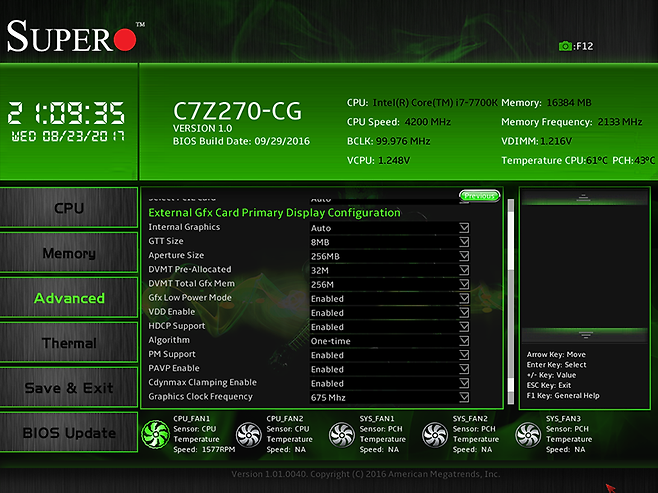This screenshot has height=493, width=658.
Task: Select the Aperture Size label
Action: [x=176, y=255]
